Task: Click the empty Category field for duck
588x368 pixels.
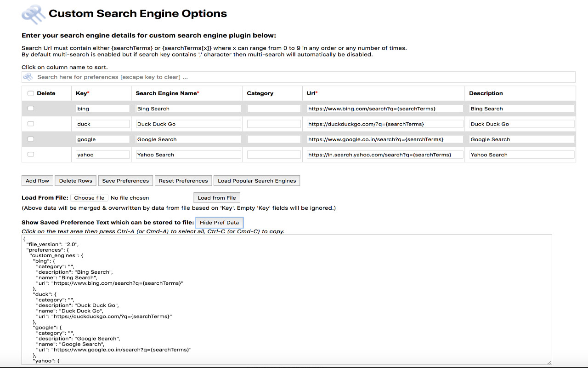Action: click(274, 124)
